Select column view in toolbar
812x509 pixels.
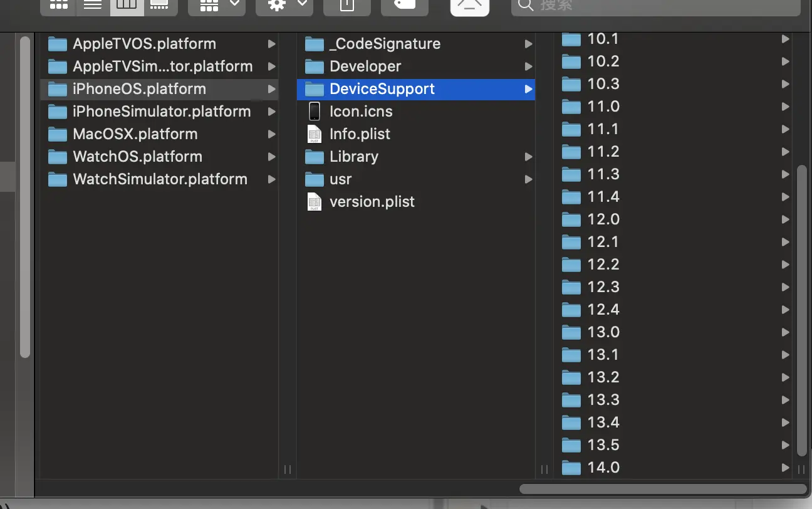127,5
